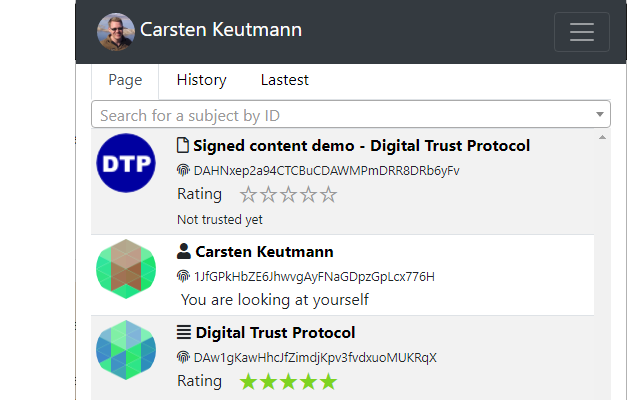Open Signed content demo - Digital Trust Protocol

(361, 146)
